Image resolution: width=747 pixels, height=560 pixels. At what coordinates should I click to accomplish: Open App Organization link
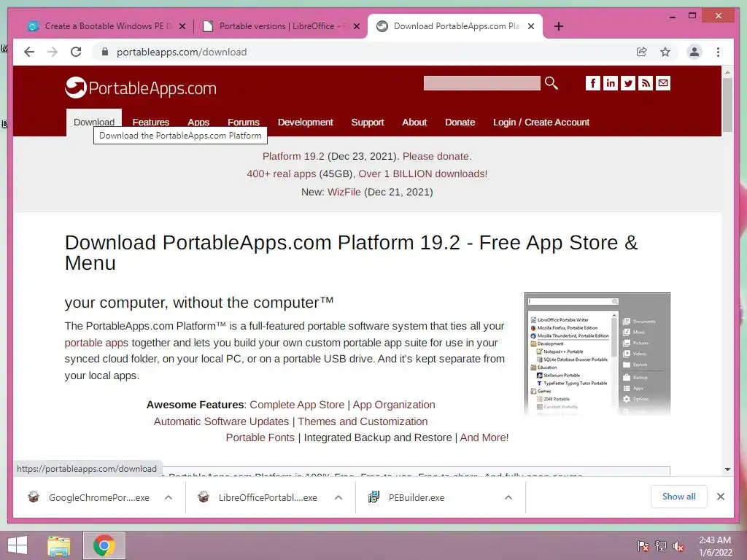394,405
